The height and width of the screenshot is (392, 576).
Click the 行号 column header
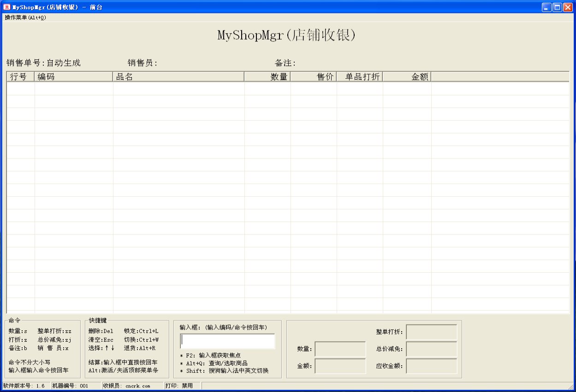coord(20,77)
